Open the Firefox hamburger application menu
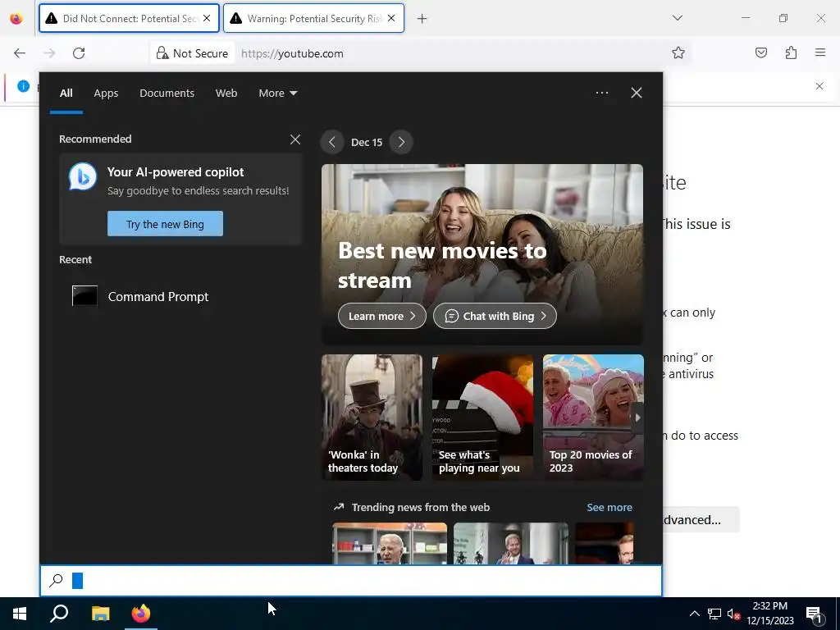 click(x=820, y=52)
